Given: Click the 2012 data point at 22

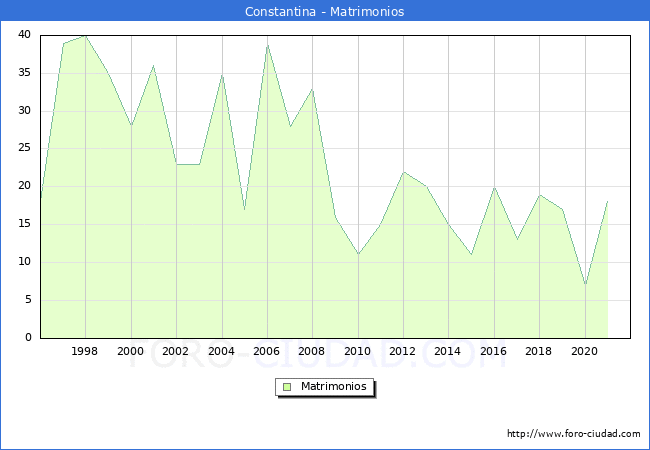Looking at the screenshot, I should (403, 172).
